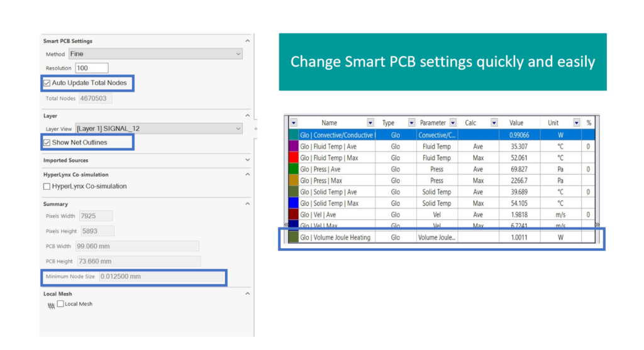Open the Calc column filter arrow

(494, 123)
